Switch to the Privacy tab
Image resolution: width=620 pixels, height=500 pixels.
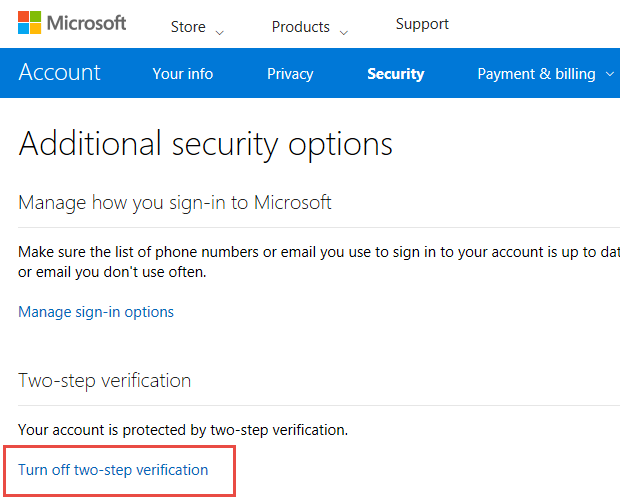290,74
